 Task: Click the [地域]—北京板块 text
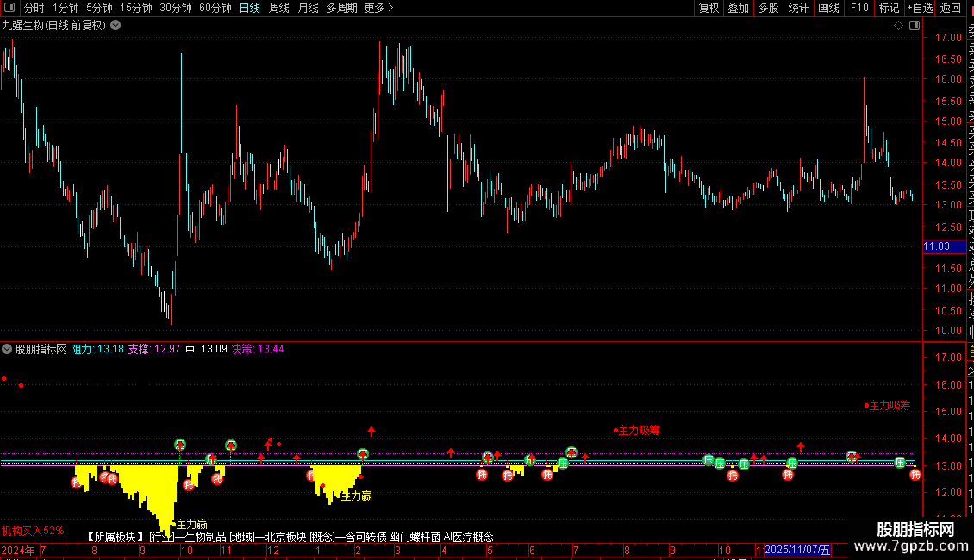268,537
